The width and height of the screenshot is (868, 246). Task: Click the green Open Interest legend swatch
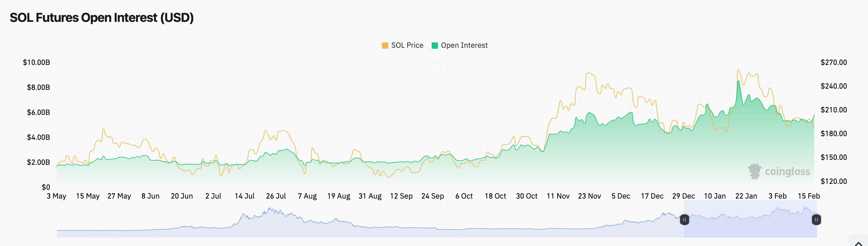pos(435,46)
